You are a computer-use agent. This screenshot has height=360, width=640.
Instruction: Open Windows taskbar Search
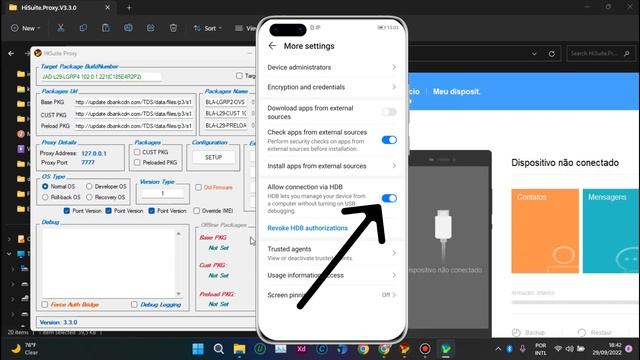[219, 349]
